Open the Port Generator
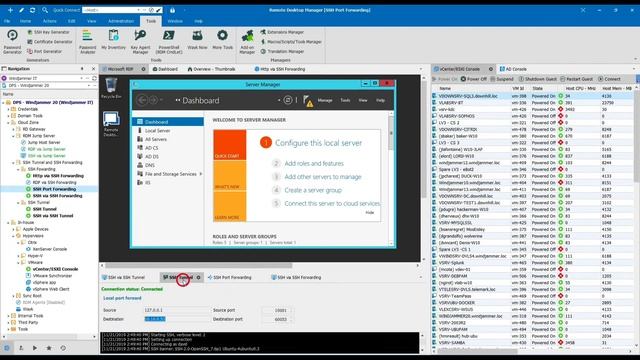The height and width of the screenshot is (360, 640). coord(44,51)
